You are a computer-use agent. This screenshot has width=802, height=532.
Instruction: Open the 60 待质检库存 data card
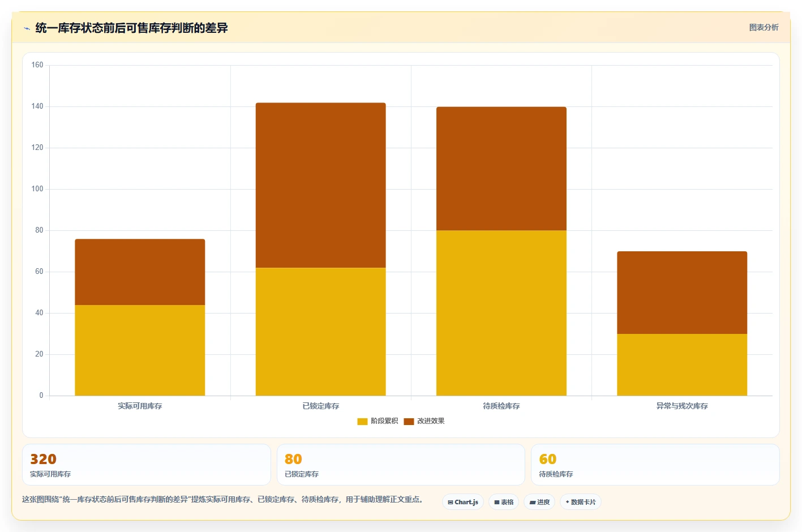click(655, 465)
